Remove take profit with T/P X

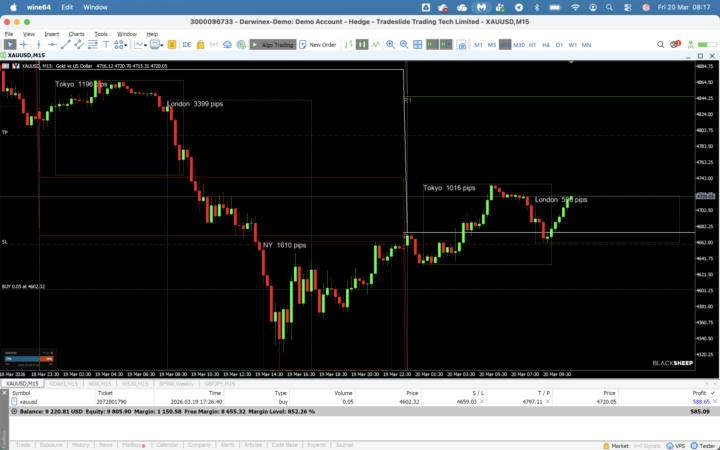(548, 402)
